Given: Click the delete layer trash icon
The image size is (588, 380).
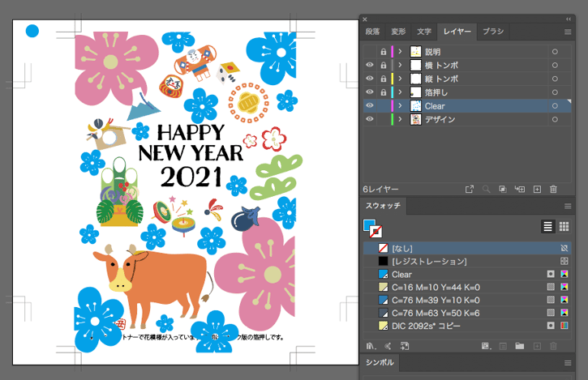Looking at the screenshot, I should point(554,189).
